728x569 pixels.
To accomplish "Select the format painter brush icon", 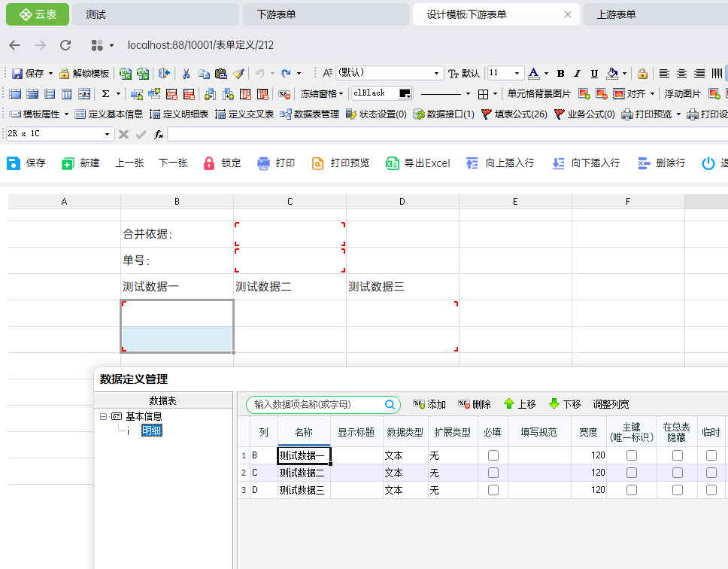I will click(x=238, y=74).
